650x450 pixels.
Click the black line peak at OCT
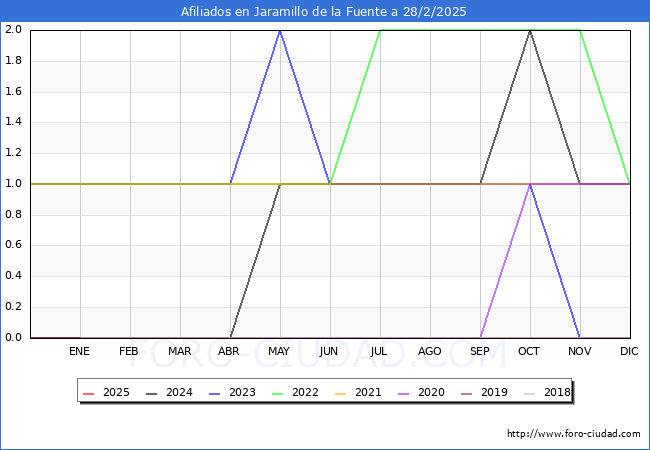[530, 31]
